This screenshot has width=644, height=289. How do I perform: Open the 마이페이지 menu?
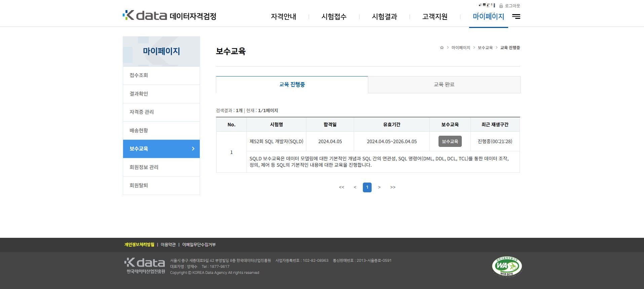pos(488,17)
